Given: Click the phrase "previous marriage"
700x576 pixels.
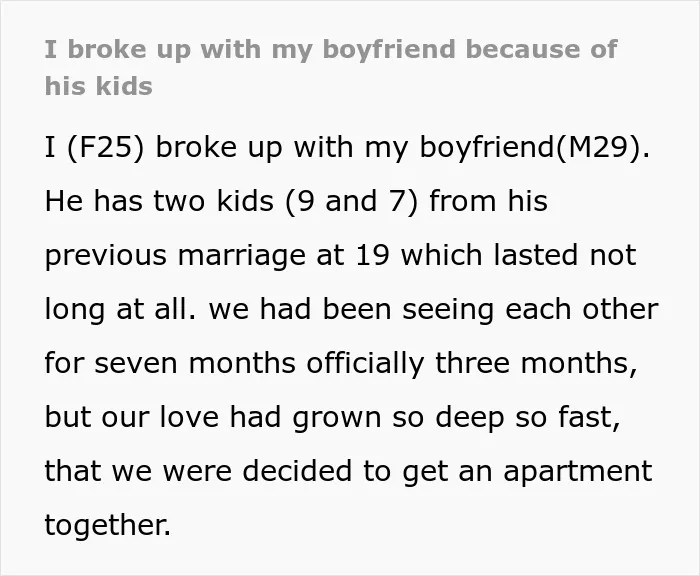Looking at the screenshot, I should pyautogui.click(x=175, y=256).
